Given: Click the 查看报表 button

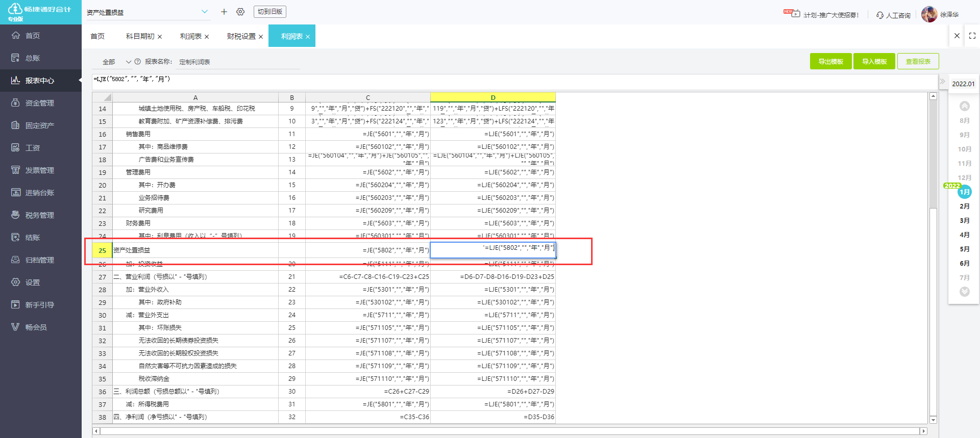Looking at the screenshot, I should point(918,61).
